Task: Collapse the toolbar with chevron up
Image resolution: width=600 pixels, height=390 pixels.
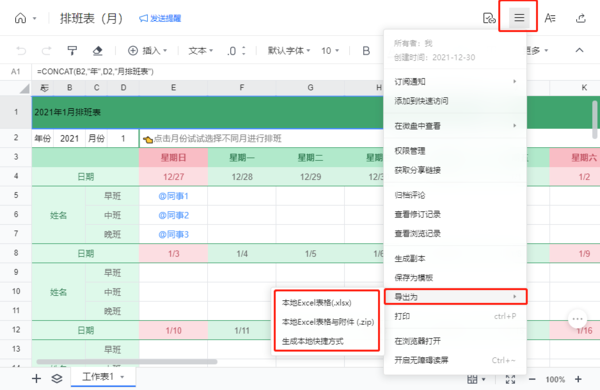Action: (x=579, y=50)
